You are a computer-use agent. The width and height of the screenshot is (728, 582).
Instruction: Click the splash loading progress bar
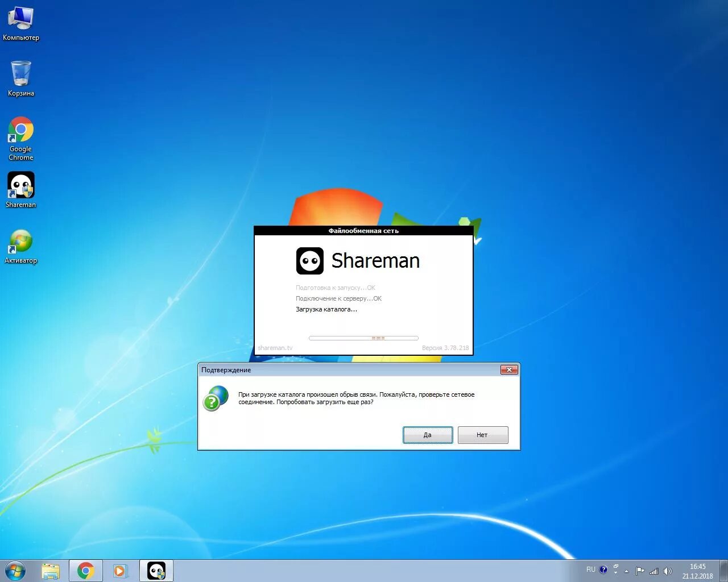pos(363,338)
